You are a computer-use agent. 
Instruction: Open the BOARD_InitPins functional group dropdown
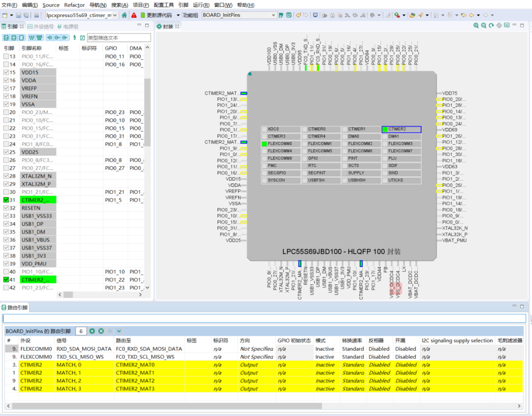(274, 15)
